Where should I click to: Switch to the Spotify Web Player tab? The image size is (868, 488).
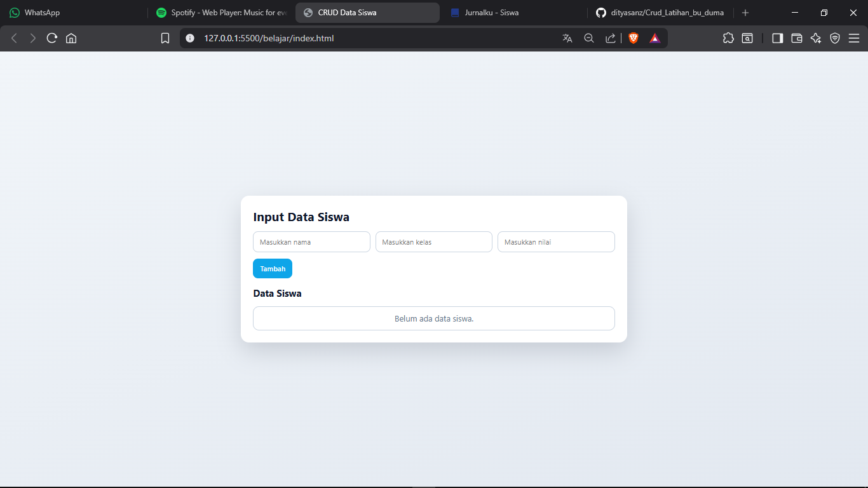pyautogui.click(x=222, y=13)
